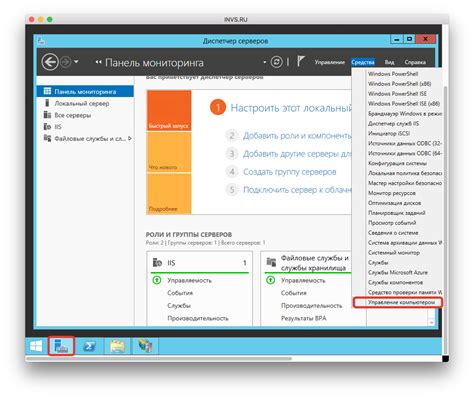
Task: Choose Конфигурация системы menu item
Action: (x=397, y=163)
